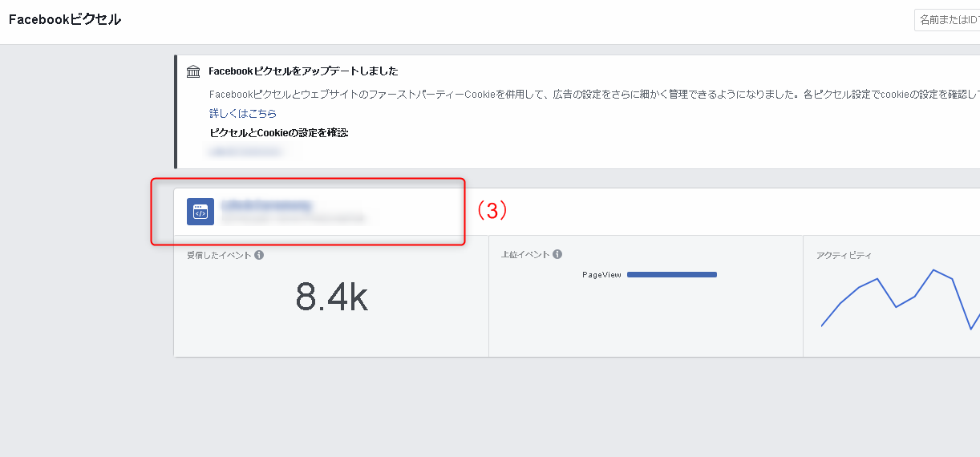Click the アクティビティ line chart
Viewport: 980px width, 457px height.
click(900, 299)
